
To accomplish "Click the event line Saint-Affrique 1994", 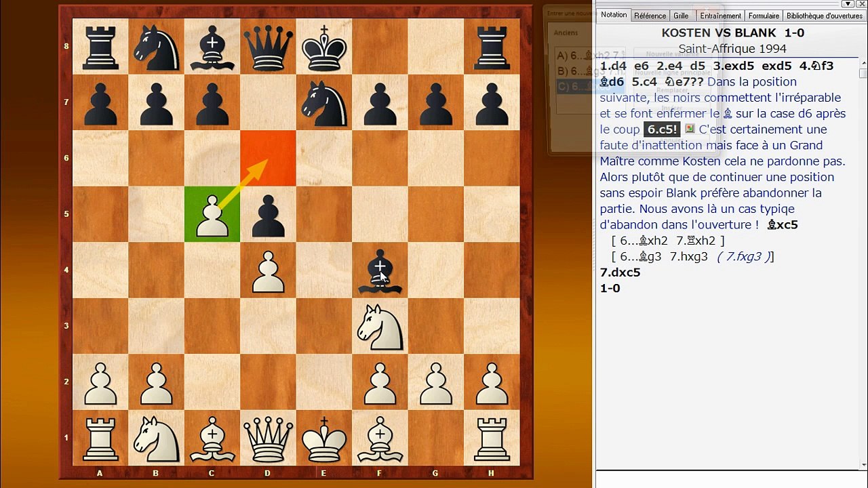I will pyautogui.click(x=732, y=49).
